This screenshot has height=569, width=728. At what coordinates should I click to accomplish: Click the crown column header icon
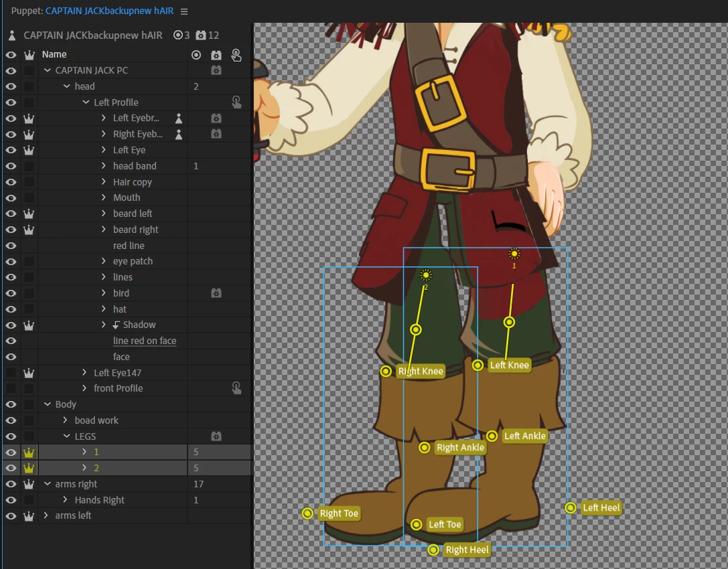pos(29,55)
